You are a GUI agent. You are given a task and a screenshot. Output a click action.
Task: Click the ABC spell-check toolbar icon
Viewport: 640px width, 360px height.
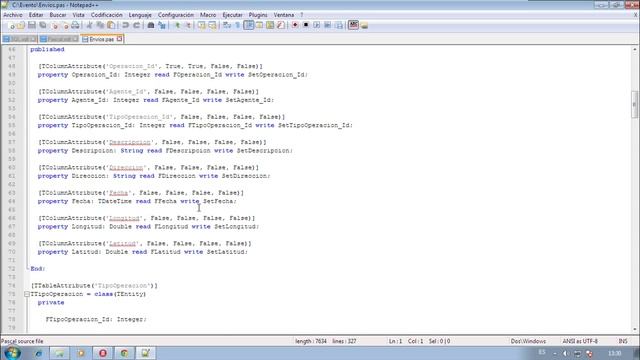coord(353,25)
